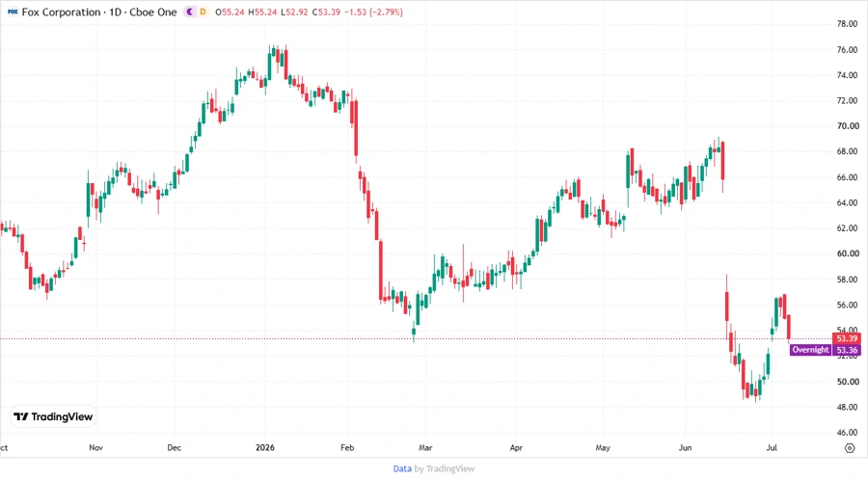868x480 pixels.
Task: Click the Mar label on the time axis
Action: click(x=425, y=448)
